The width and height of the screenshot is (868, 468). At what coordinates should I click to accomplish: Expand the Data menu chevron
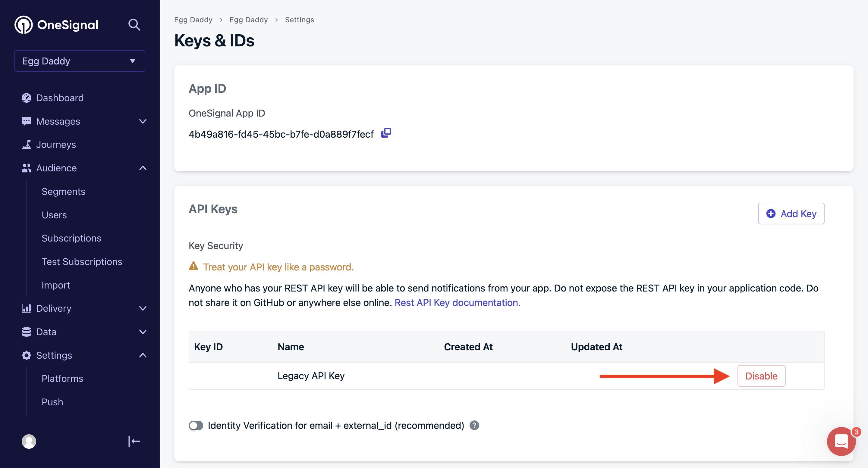tap(143, 332)
